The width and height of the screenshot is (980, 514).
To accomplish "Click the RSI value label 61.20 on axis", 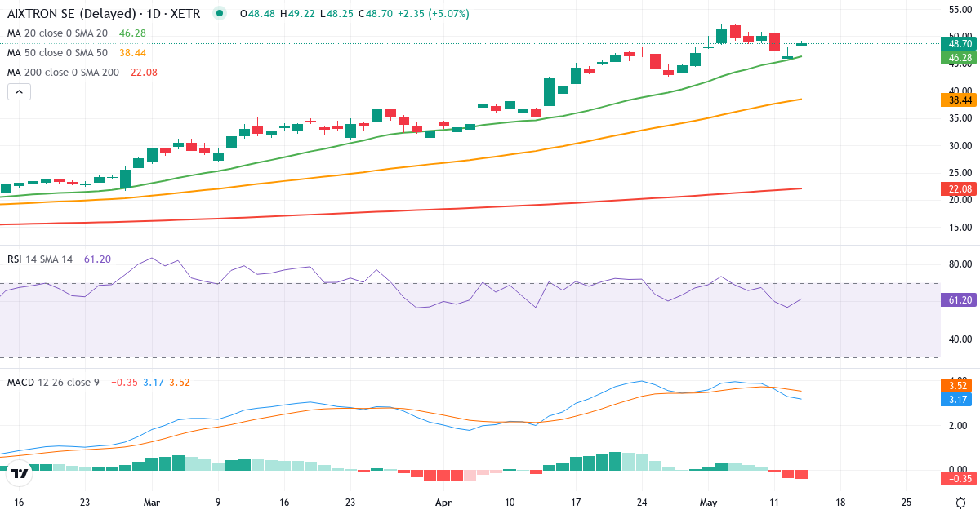I will click(960, 300).
